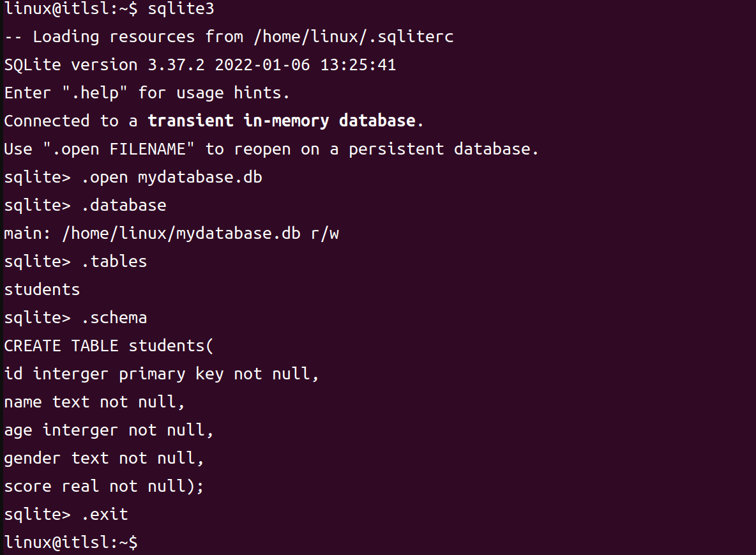Viewport: 756px width, 555px height.
Task: Click the "CREATE TABLE students(" line
Action: coord(109,346)
